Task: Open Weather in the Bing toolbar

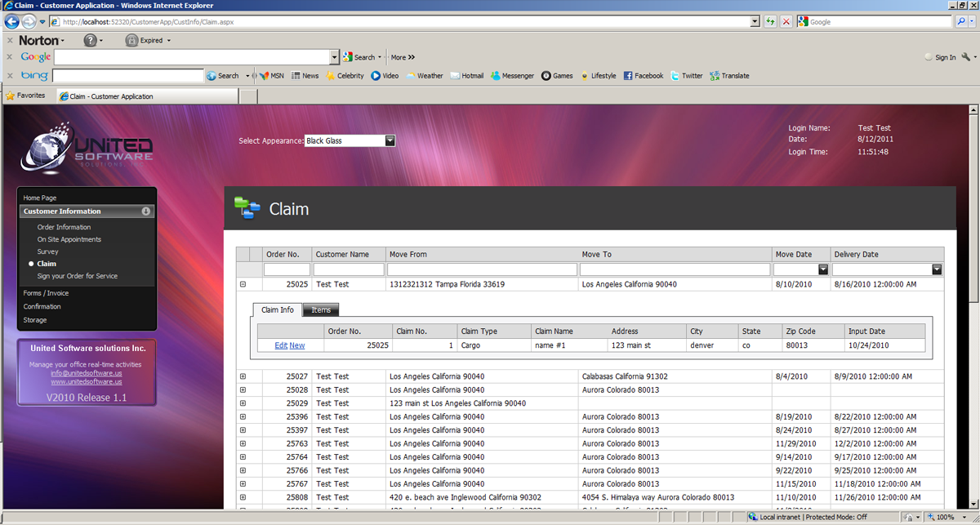Action: pyautogui.click(x=424, y=76)
